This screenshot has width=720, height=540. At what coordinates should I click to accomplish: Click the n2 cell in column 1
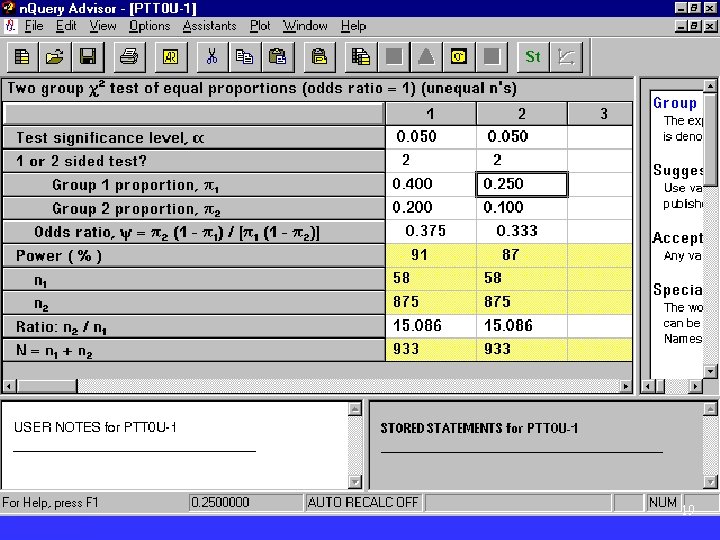coord(431,302)
